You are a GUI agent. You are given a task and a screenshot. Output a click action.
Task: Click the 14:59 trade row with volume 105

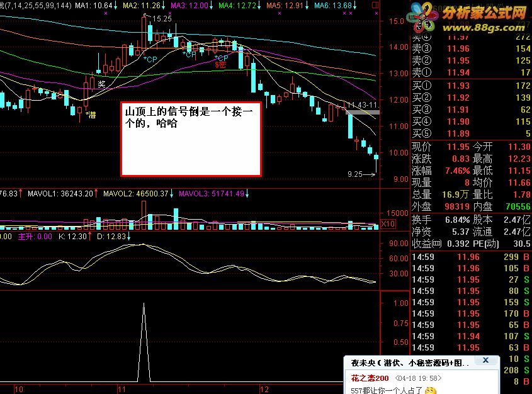[x=472, y=268]
